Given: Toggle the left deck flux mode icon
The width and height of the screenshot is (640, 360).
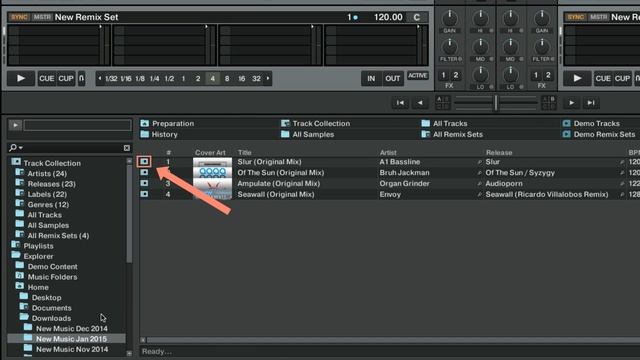Looking at the screenshot, I should pos(81,78).
